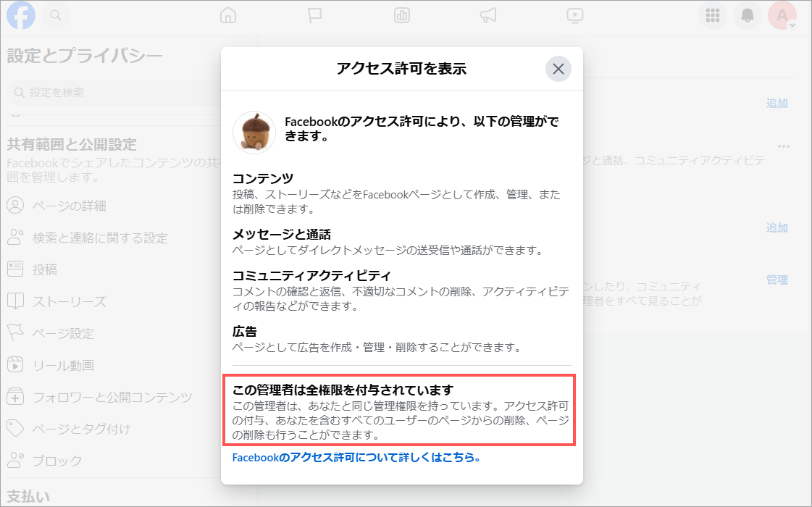Viewport: 812px width, 507px height.
Task: Open the Pages flag icon
Action: [x=315, y=15]
